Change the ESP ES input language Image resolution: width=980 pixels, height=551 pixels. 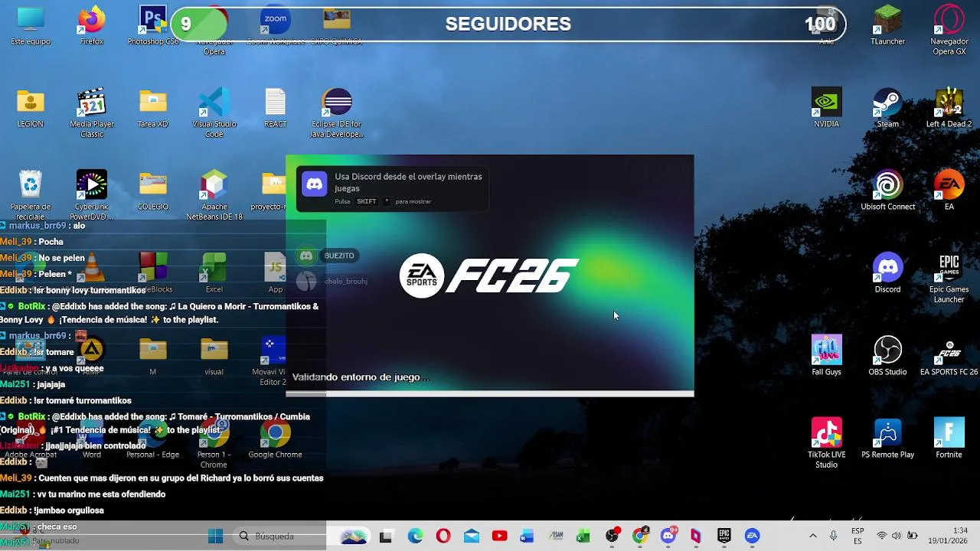[857, 536]
